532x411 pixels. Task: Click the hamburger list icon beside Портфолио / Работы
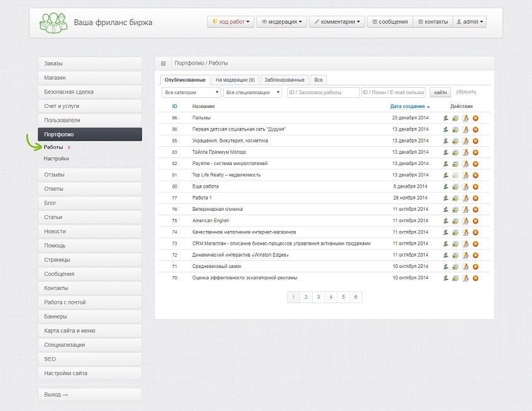tap(163, 63)
